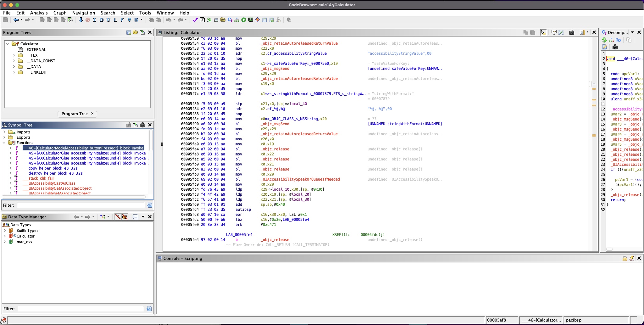Click the red Clear Code Bytes icon
This screenshot has height=325, width=644.
[x=88, y=20]
